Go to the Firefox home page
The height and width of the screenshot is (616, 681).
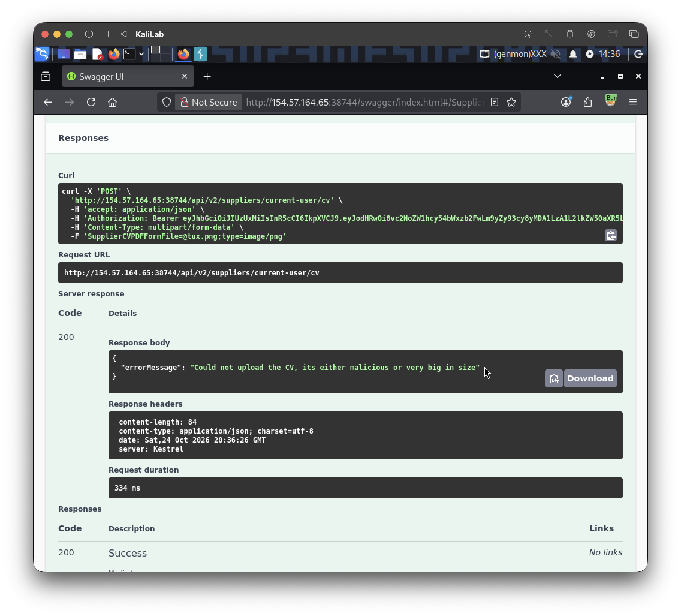[x=112, y=102]
